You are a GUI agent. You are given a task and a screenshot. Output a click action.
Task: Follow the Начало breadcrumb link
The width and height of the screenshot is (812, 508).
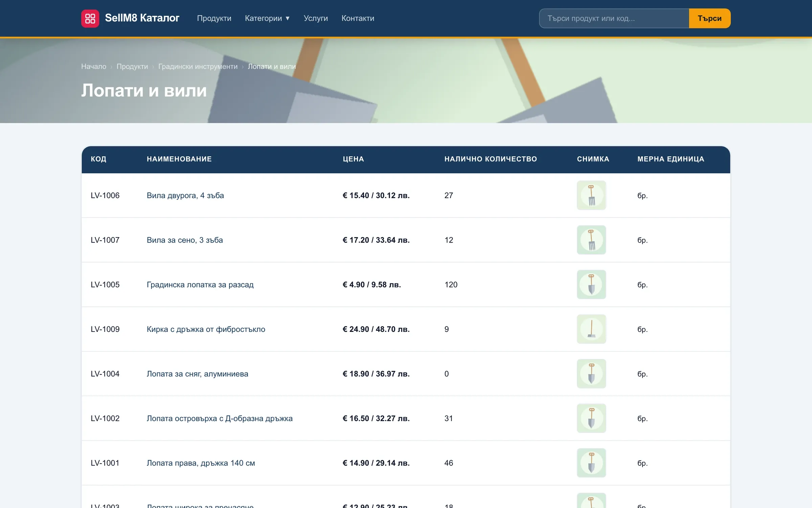[94, 66]
